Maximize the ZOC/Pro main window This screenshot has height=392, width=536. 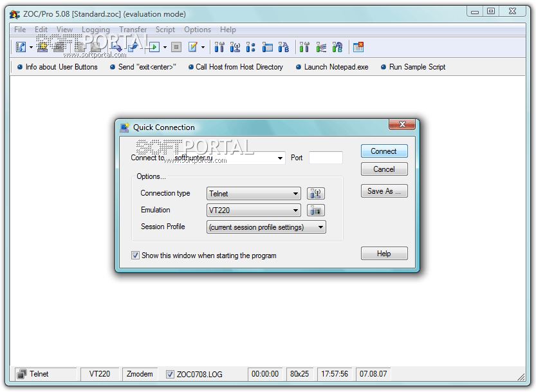tap(491, 12)
